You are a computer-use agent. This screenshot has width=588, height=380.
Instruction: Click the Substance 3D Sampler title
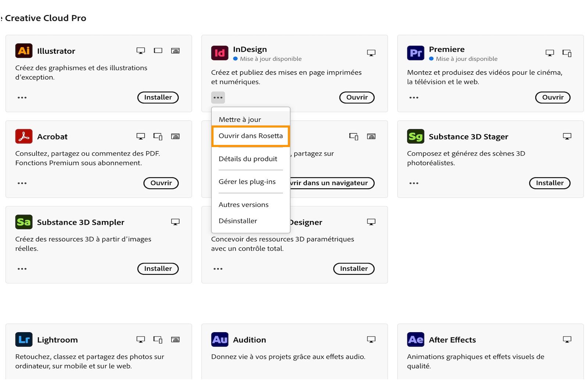[x=81, y=222]
